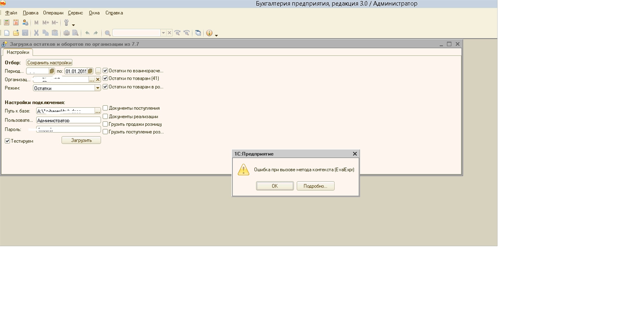Click the undo arrow

coord(87,33)
